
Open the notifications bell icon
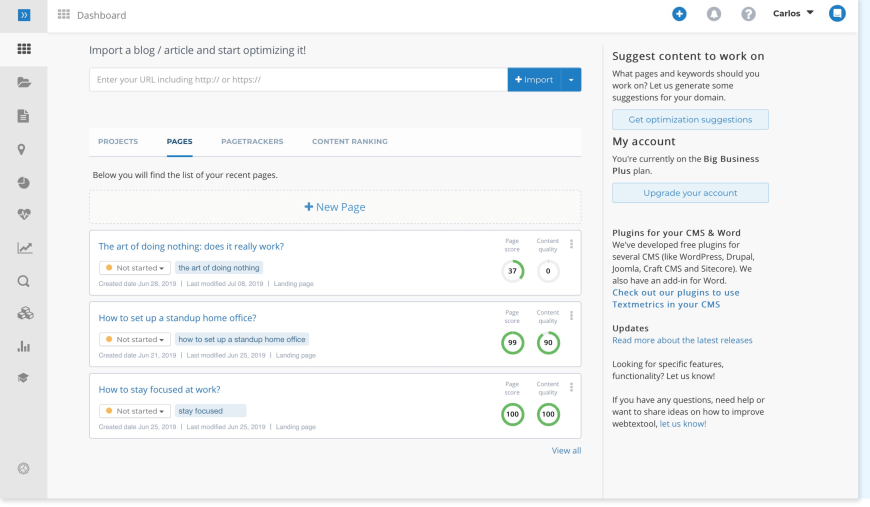713,14
